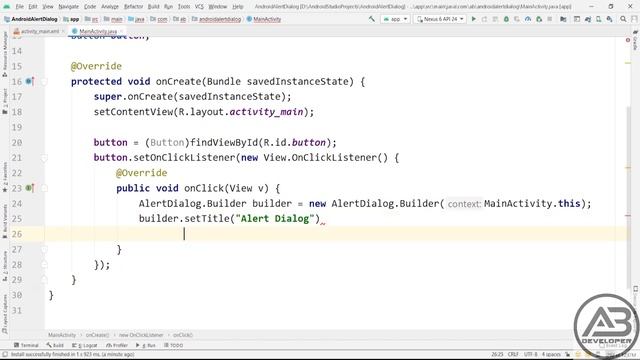Click fold end marker on line 27
This screenshot has height=360, width=640.
(44, 249)
